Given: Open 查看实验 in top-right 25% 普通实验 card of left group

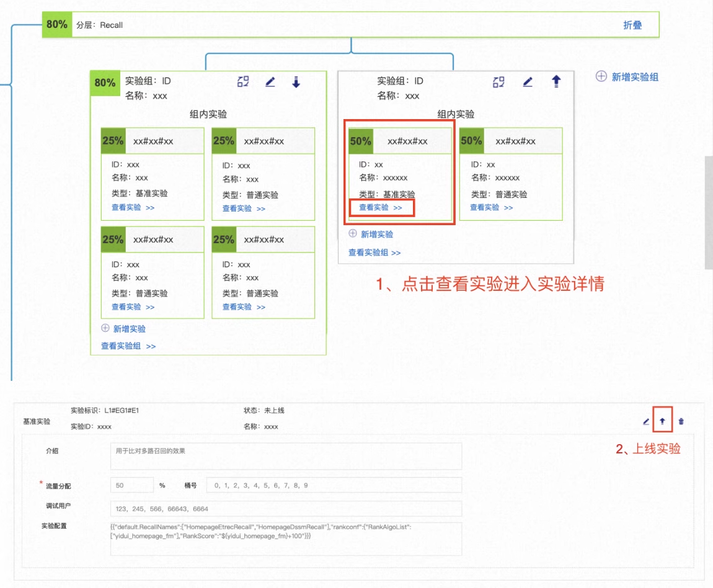Looking at the screenshot, I should click(x=244, y=208).
